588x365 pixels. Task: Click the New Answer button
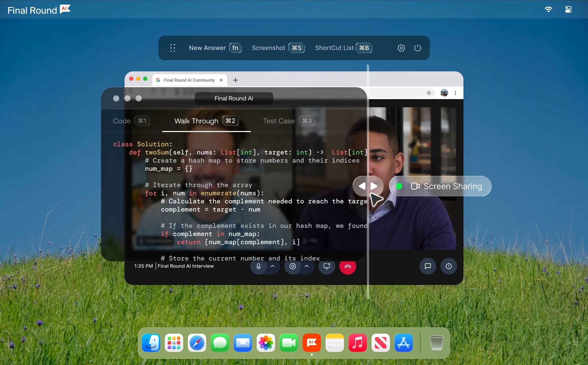207,48
